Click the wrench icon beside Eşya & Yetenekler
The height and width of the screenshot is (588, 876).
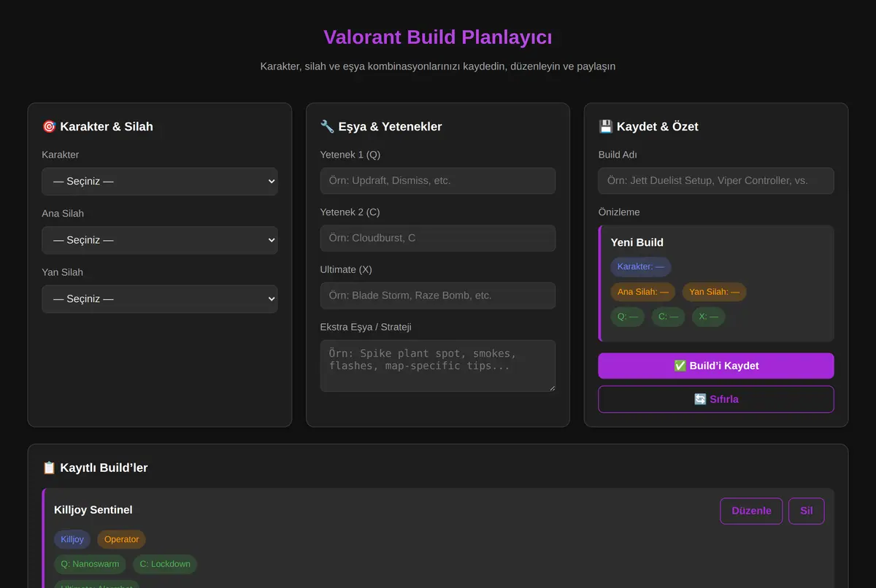pos(327,126)
